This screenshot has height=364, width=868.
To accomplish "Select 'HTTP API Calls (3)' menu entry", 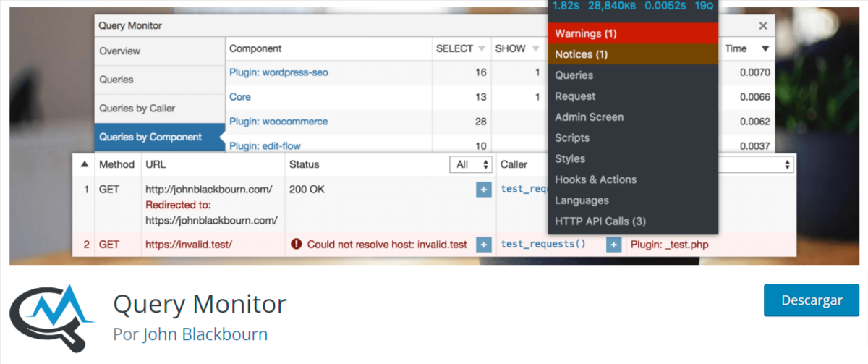I will (x=600, y=221).
